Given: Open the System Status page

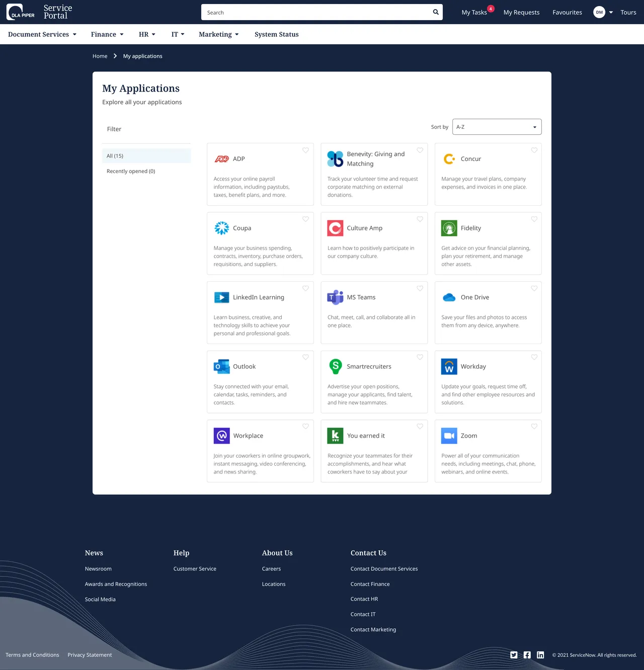Looking at the screenshot, I should (x=277, y=34).
